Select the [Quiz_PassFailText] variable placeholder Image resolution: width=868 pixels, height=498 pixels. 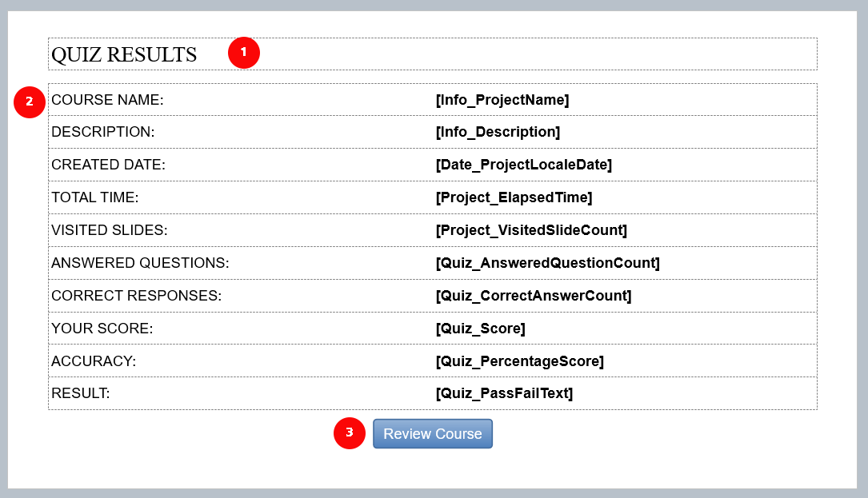[504, 392]
